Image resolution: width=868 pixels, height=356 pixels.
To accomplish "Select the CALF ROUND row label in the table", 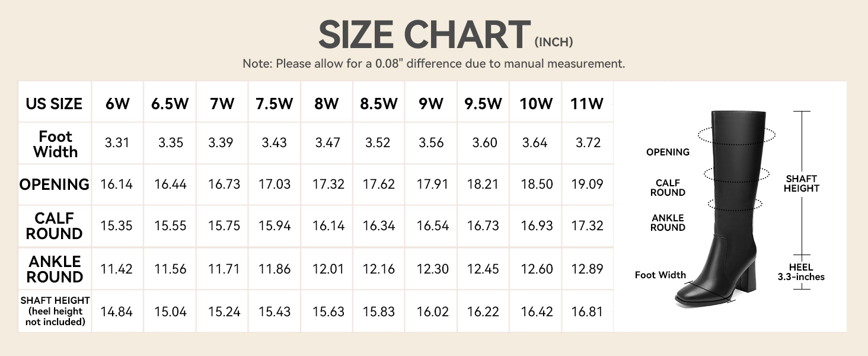I will tap(55, 226).
